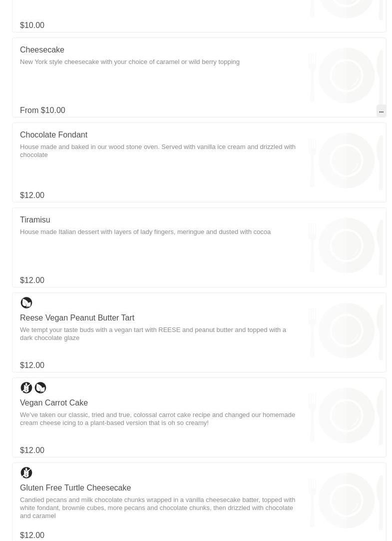
Task: Open the Chocolate Fondant item title
Action: click(53, 134)
